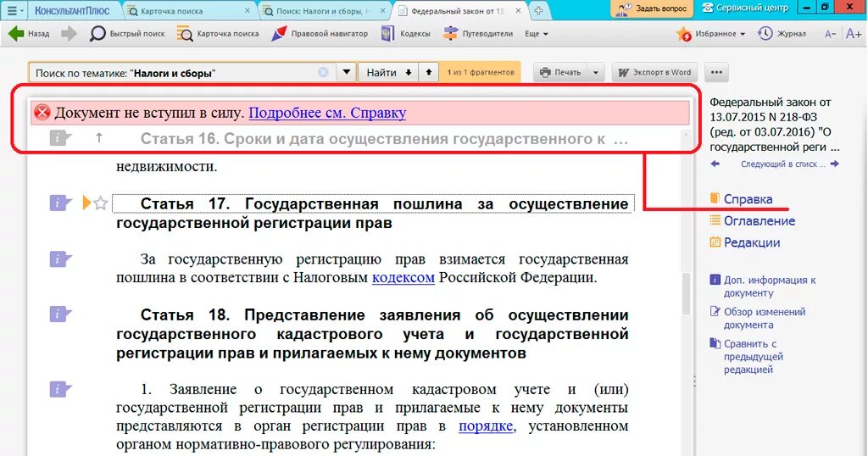Close the Карточка поиска tab
Viewport: 868px width, 456px height.
(x=248, y=10)
